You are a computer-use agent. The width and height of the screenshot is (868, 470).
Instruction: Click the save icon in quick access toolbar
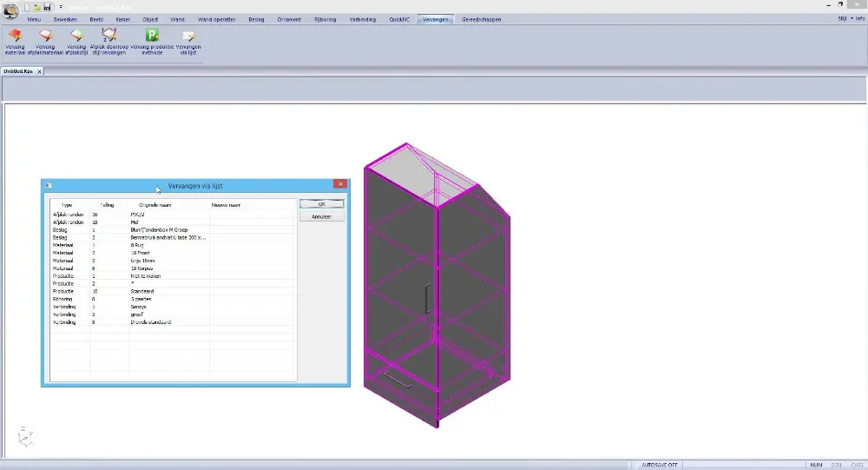point(47,7)
